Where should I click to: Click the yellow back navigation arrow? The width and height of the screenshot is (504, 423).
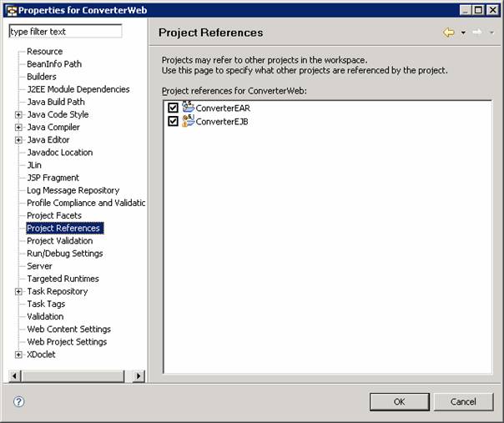(x=449, y=33)
